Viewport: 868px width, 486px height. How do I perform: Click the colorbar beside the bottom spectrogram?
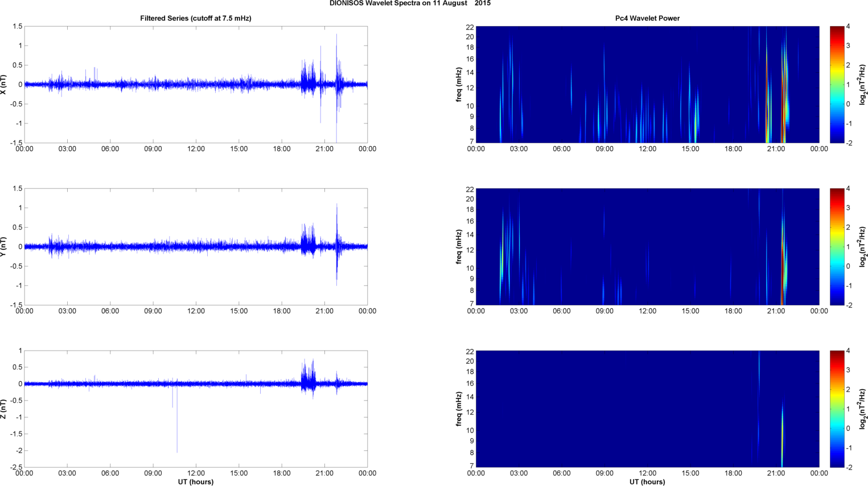pos(837,409)
